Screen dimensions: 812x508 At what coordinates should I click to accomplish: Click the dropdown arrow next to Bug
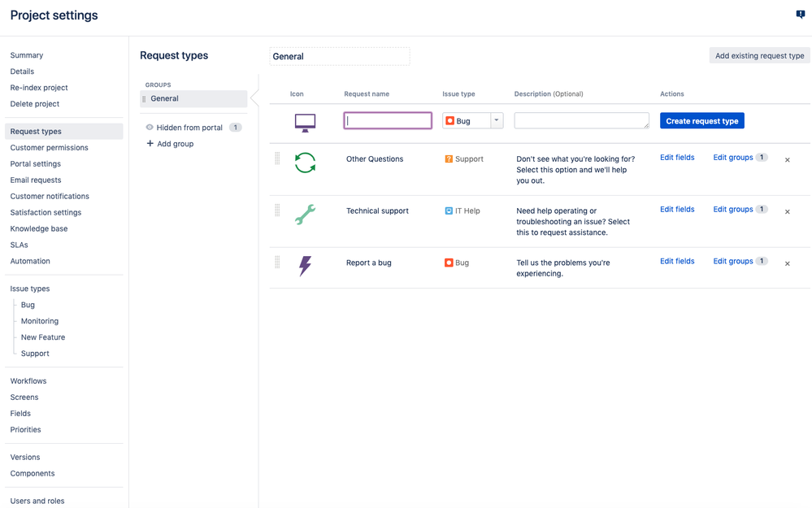tap(497, 120)
